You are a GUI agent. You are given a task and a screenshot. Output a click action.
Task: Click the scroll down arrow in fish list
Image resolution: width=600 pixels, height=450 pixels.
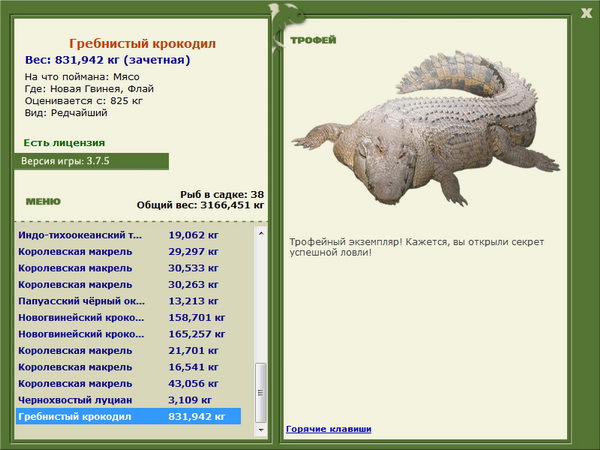[261, 430]
